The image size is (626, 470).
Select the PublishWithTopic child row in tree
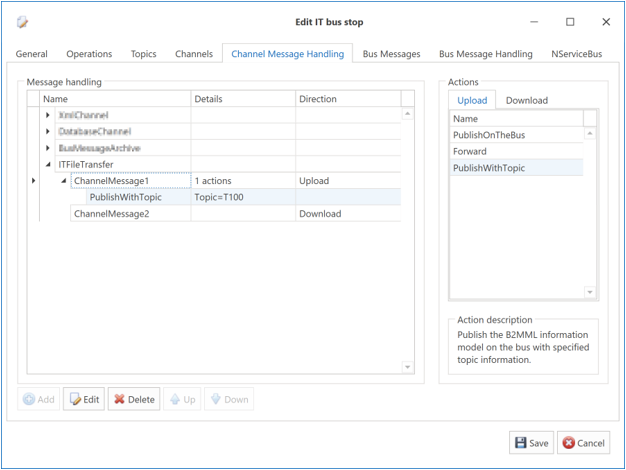(x=125, y=197)
